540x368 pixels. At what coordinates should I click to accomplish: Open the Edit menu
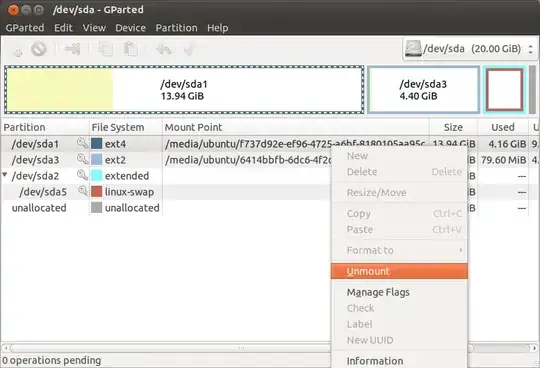[x=63, y=28]
